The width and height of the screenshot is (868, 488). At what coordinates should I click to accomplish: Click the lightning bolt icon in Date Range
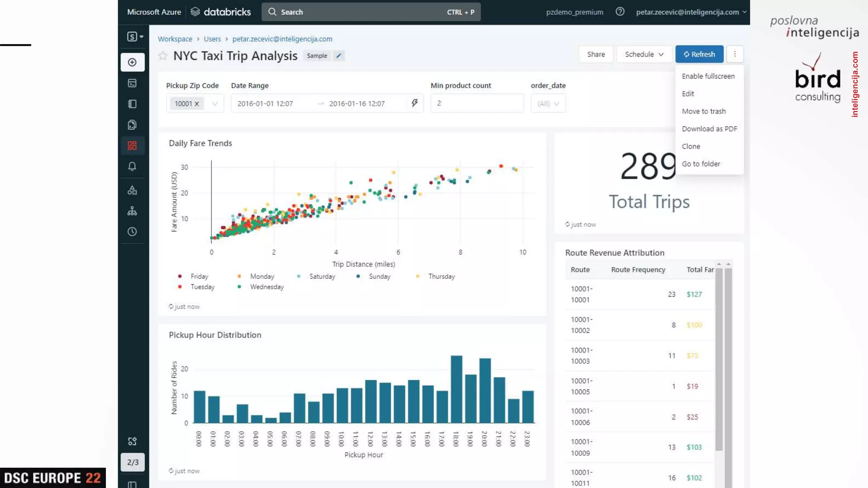415,103
